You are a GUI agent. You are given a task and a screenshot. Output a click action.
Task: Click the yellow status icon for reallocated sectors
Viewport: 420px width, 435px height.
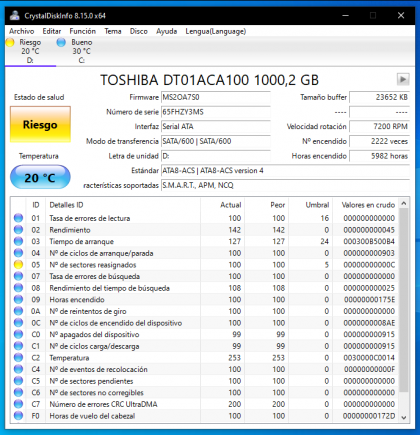coord(18,265)
